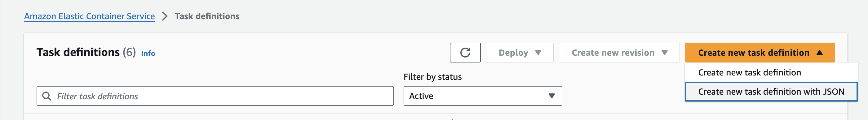The width and height of the screenshot is (868, 120).
Task: Open the Deploy dropdown
Action: pyautogui.click(x=519, y=53)
